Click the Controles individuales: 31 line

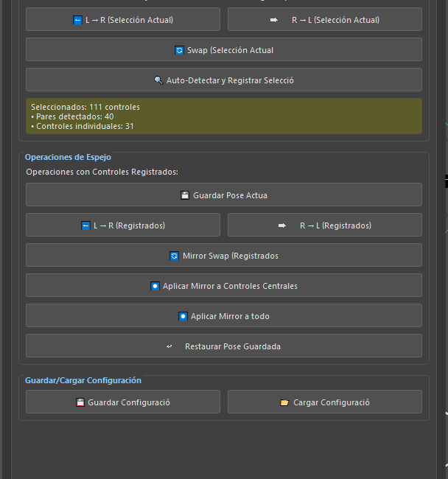pyautogui.click(x=83, y=126)
